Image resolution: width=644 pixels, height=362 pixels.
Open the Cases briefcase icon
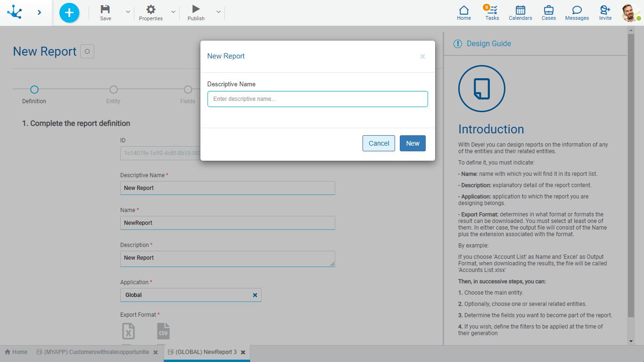tap(548, 13)
